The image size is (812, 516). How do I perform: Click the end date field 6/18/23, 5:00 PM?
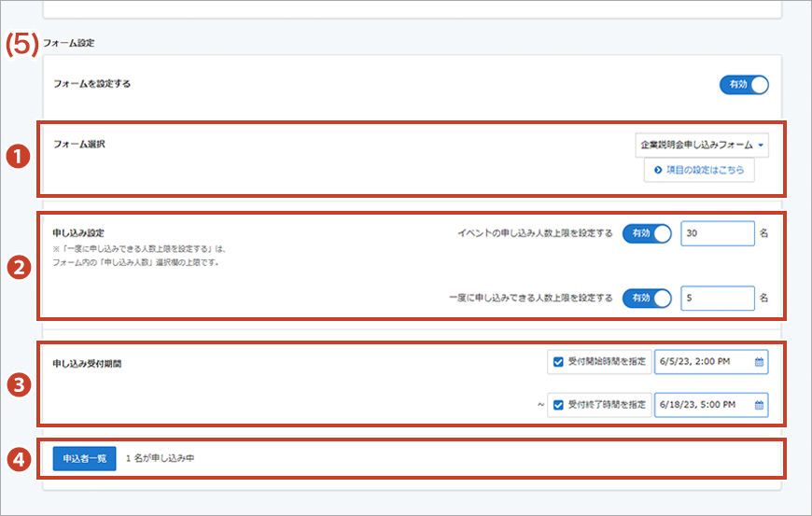[x=704, y=405]
